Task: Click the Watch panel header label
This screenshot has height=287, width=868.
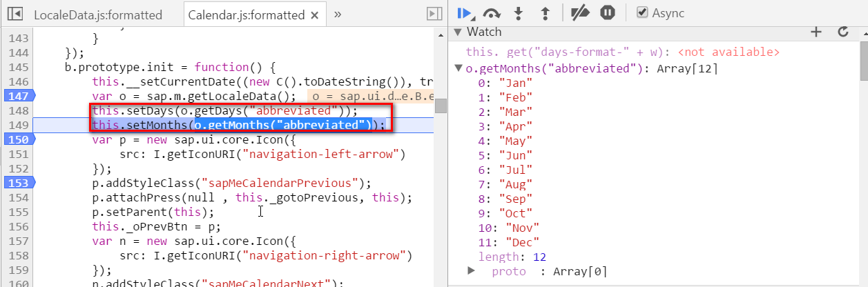Action: coord(484,32)
